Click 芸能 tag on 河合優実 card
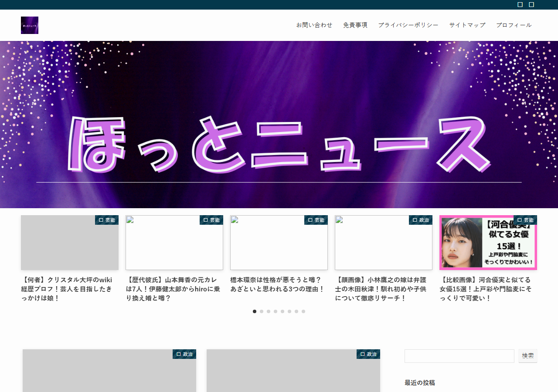This screenshot has height=392, width=558. pyautogui.click(x=525, y=220)
